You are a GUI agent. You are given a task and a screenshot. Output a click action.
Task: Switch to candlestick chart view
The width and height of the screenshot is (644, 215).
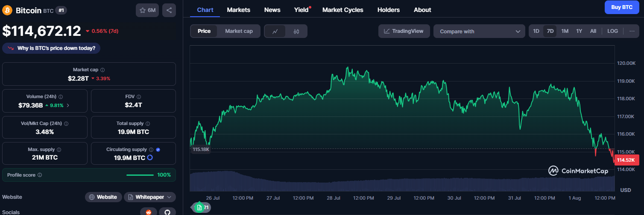296,31
